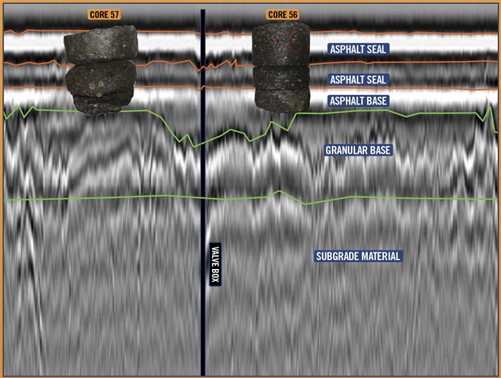Click the ASPHALT BASE label

click(358, 101)
